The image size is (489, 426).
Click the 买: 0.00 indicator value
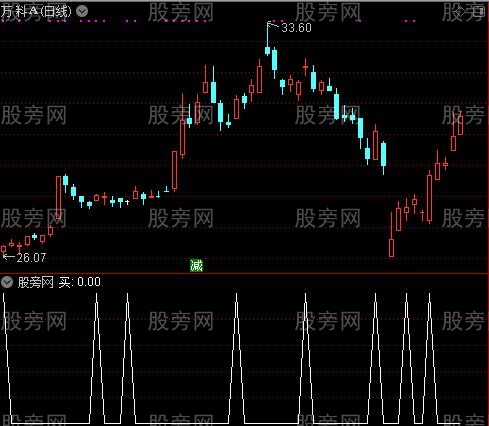(80, 282)
